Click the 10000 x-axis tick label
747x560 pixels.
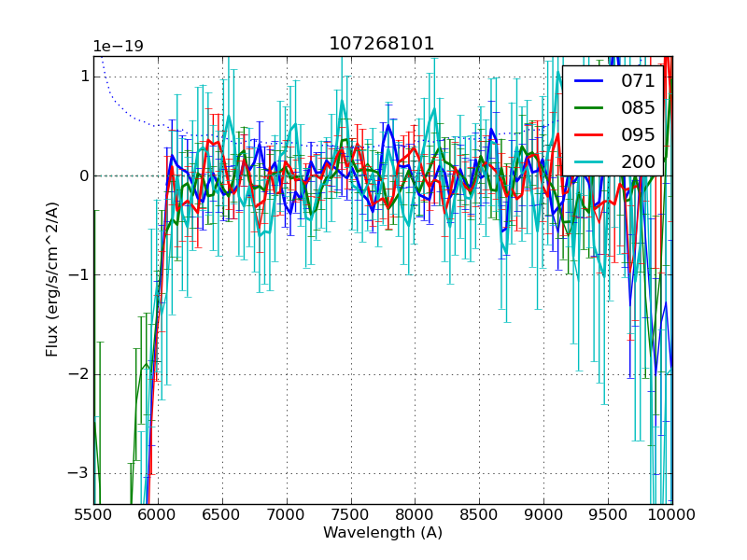(671, 514)
